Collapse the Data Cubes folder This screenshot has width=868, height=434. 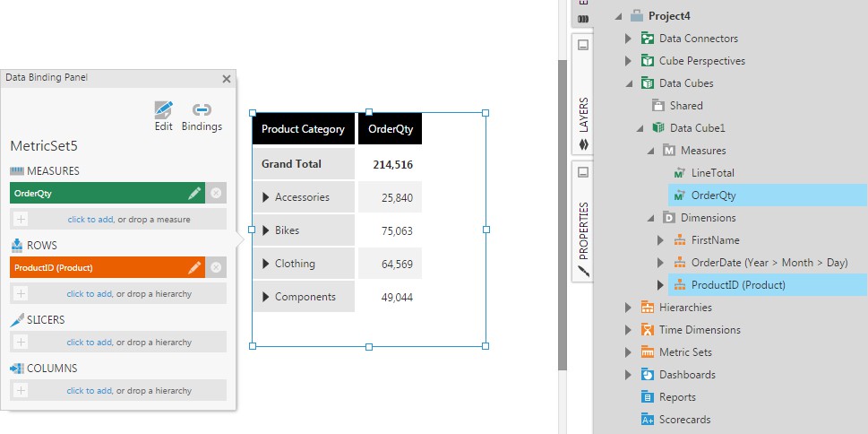629,83
